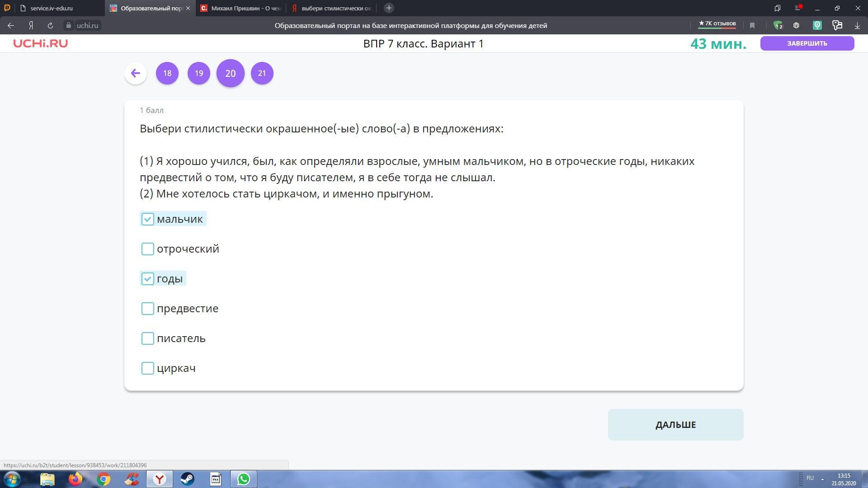Click the Yandex home icon
Viewport: 868px width, 488px height.
click(x=31, y=26)
